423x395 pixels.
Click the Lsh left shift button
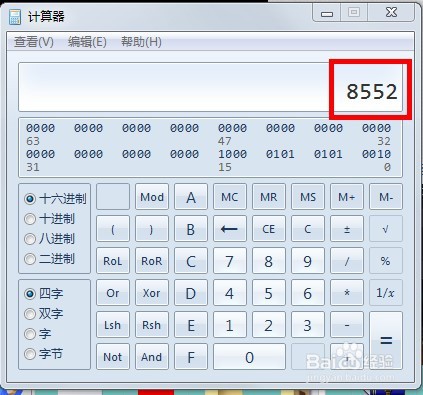tap(113, 325)
